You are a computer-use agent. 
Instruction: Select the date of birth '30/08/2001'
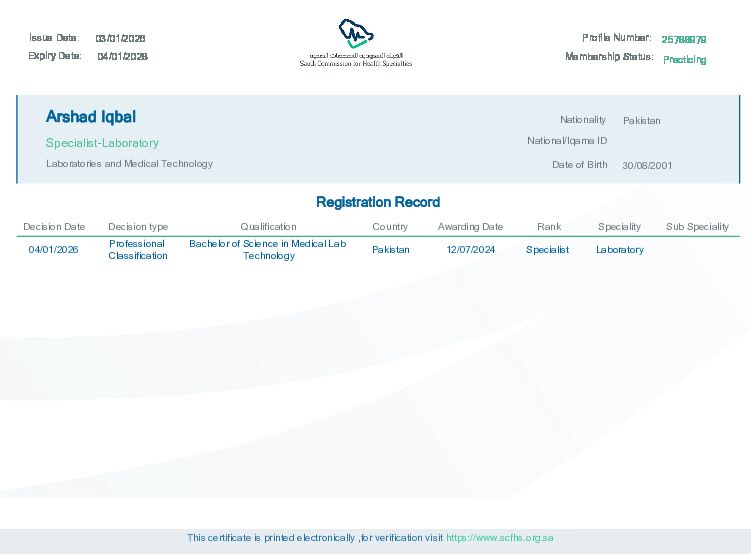click(647, 166)
